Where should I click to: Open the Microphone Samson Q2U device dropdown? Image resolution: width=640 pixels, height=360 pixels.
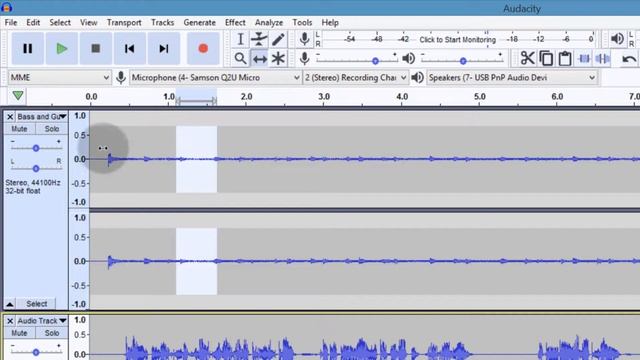216,78
